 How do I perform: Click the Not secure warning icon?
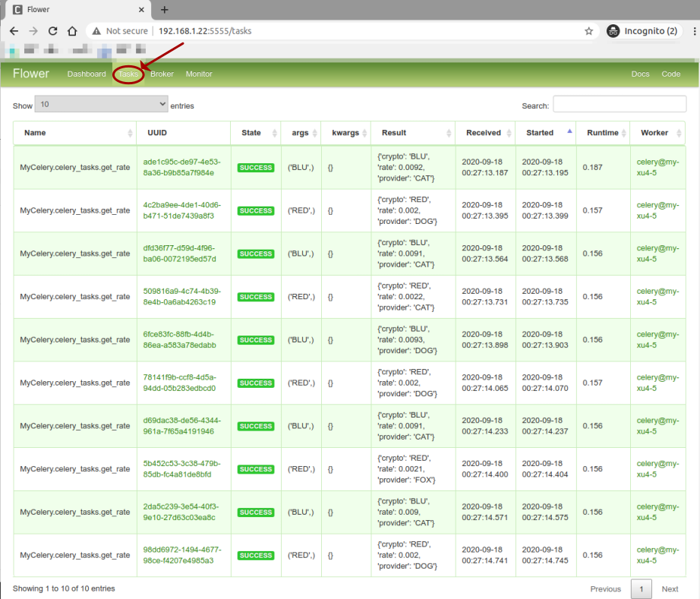coord(96,31)
